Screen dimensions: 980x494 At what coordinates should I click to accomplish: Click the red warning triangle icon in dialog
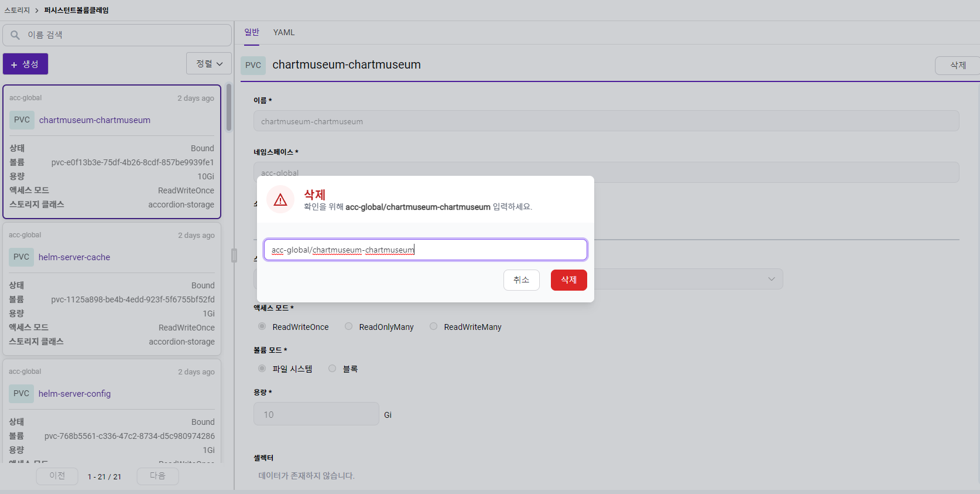pos(280,200)
